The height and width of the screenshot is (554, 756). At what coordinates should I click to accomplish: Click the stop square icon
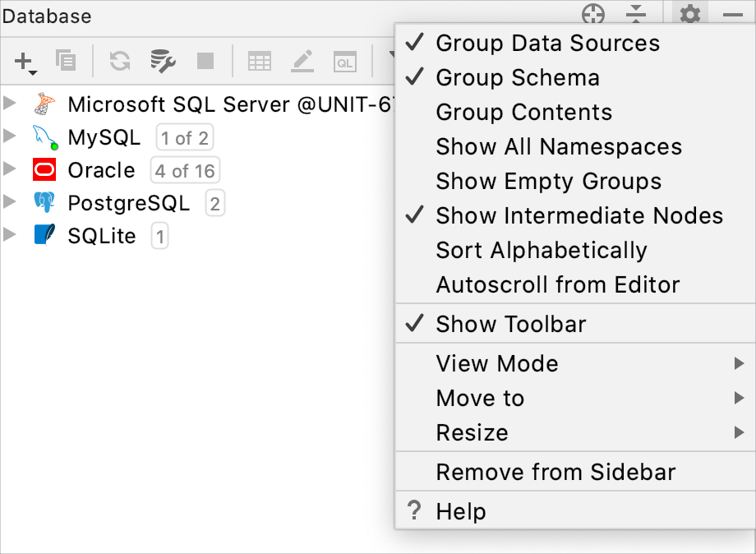pyautogui.click(x=205, y=61)
